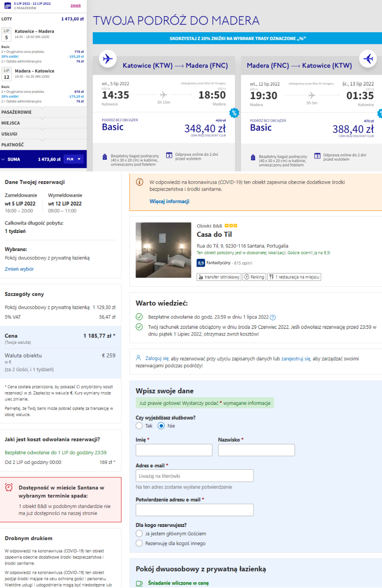The width and height of the screenshot is (382, 588).
Task: Click the green check icon beside Bezpłatne odwołanie
Action: [x=139, y=316]
